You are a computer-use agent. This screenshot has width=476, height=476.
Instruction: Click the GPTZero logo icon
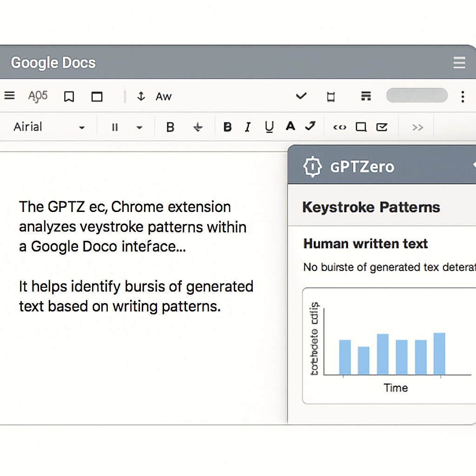click(x=312, y=167)
